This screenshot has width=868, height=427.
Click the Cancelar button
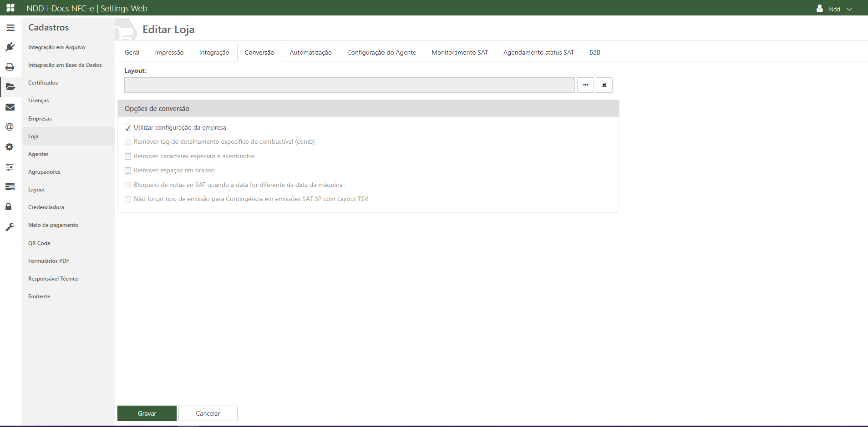[208, 413]
